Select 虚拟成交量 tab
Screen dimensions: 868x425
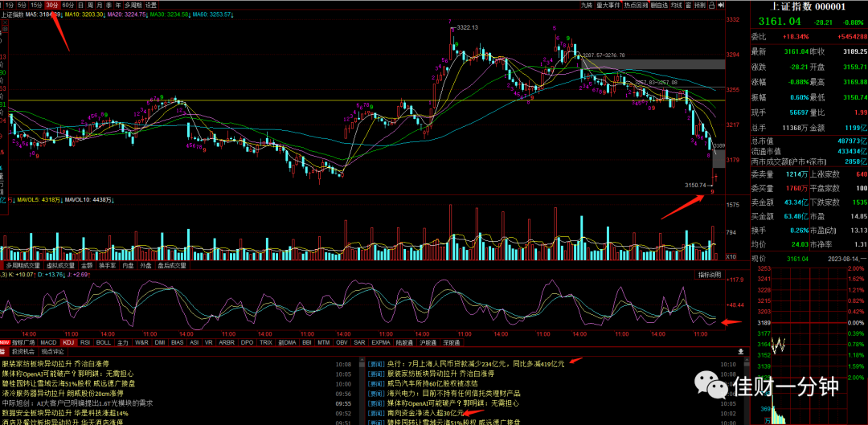tap(60, 266)
